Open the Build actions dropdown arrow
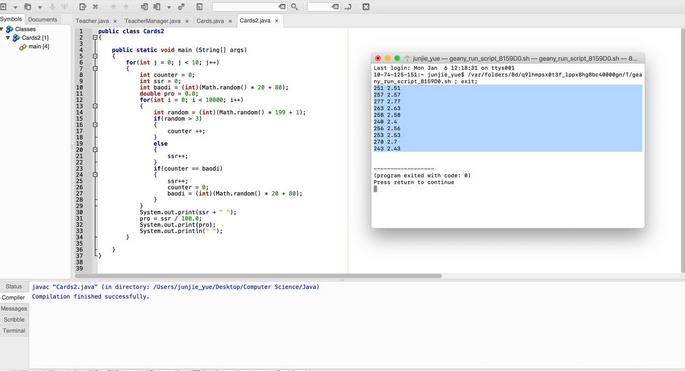Viewport: 685px width, 371px height. click(x=169, y=7)
